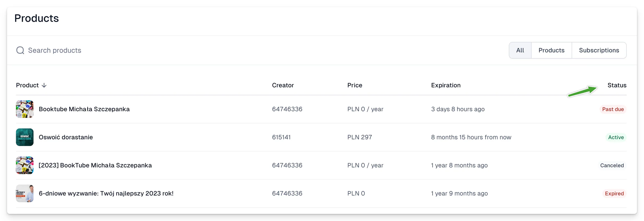This screenshot has height=221, width=644.
Task: Switch to the Subscriptions filter tab
Action: pos(599,50)
